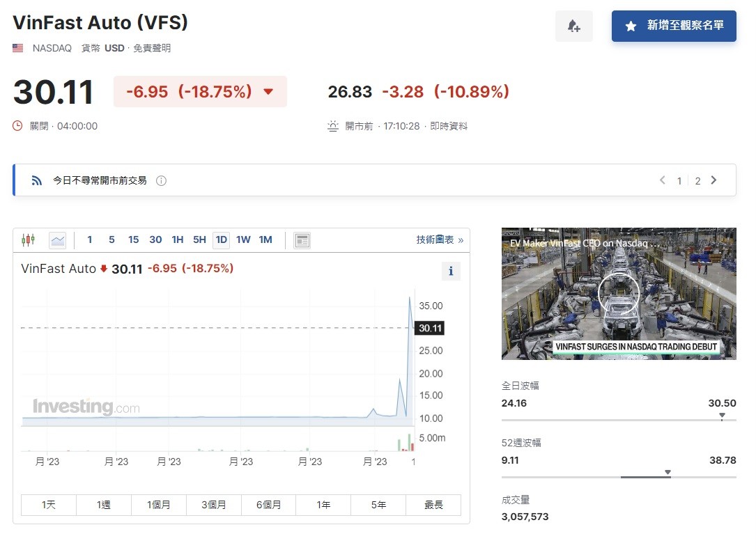Select the 6個月 time range

click(x=268, y=505)
